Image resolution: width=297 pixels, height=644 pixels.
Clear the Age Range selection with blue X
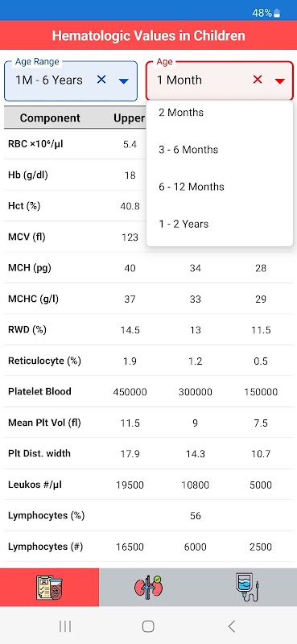pyautogui.click(x=101, y=80)
